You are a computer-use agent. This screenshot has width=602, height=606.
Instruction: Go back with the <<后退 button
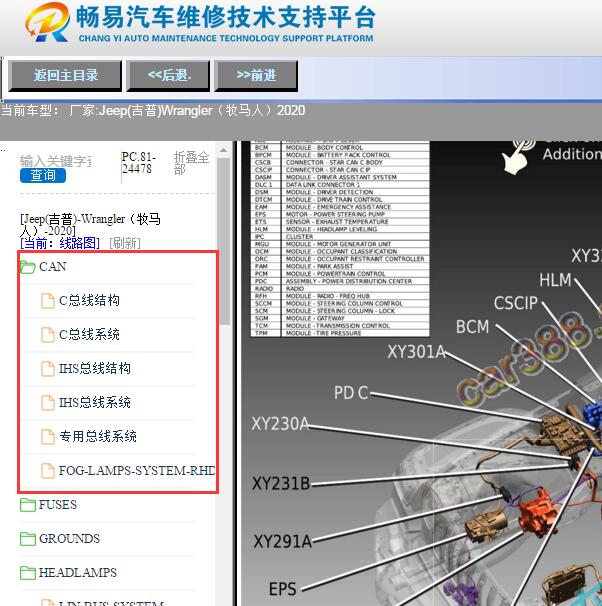[x=168, y=75]
